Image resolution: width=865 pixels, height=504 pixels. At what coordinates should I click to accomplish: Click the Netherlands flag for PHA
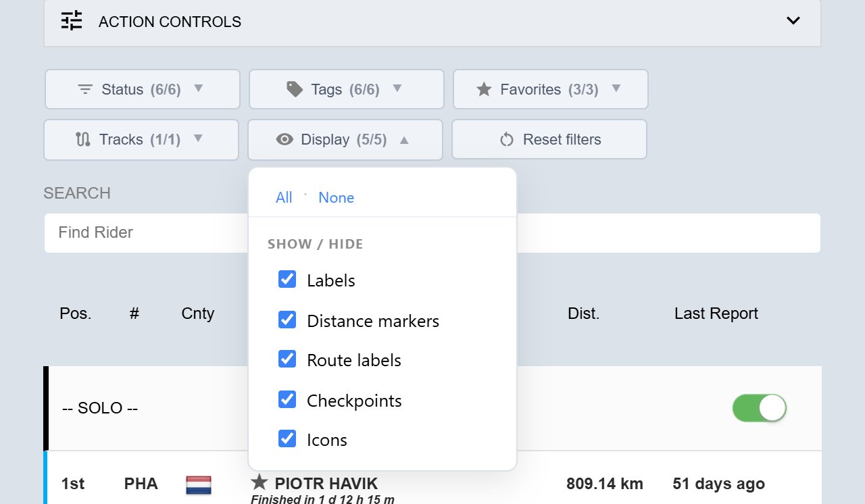click(199, 484)
